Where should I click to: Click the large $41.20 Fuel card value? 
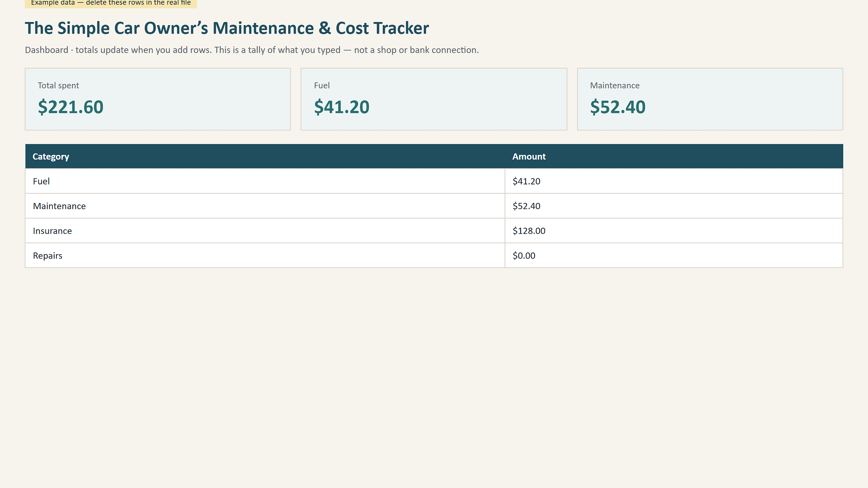click(x=342, y=107)
